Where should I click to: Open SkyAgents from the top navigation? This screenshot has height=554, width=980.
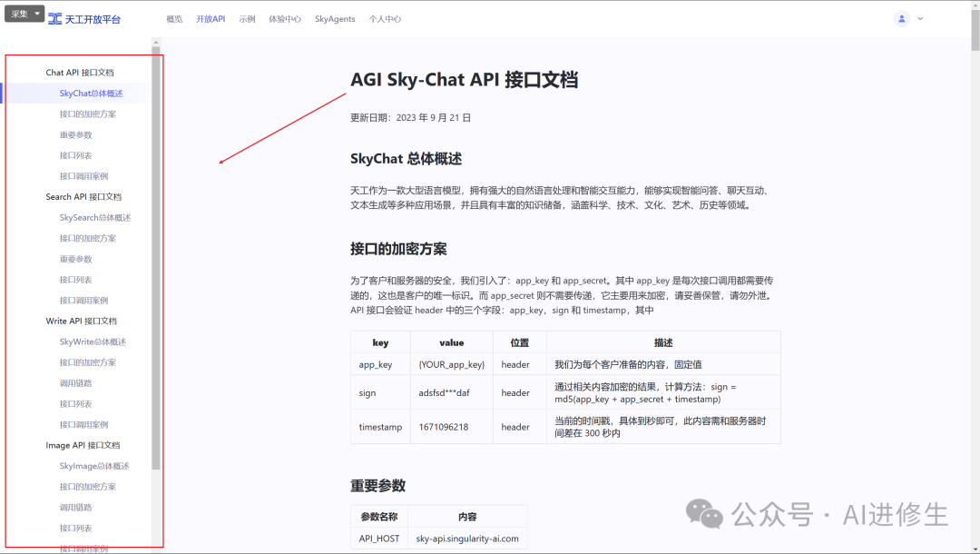(x=335, y=19)
